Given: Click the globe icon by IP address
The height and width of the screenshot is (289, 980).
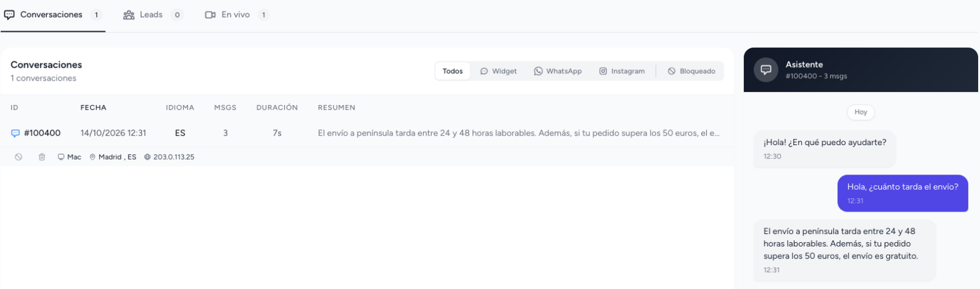Looking at the screenshot, I should tap(147, 157).
